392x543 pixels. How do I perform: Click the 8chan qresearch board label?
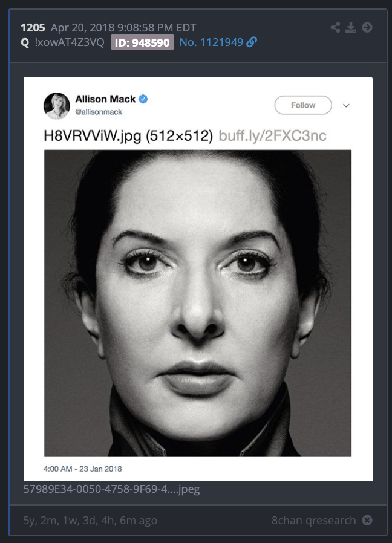[314, 520]
